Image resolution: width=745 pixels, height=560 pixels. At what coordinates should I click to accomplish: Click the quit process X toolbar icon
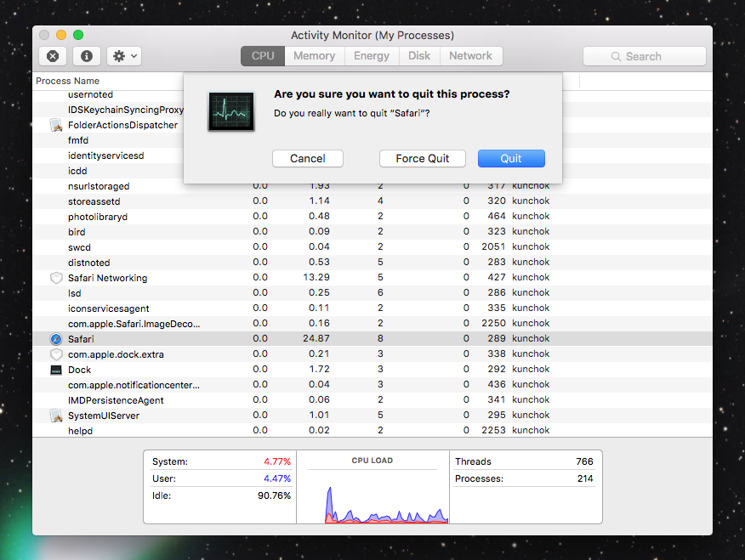[53, 56]
